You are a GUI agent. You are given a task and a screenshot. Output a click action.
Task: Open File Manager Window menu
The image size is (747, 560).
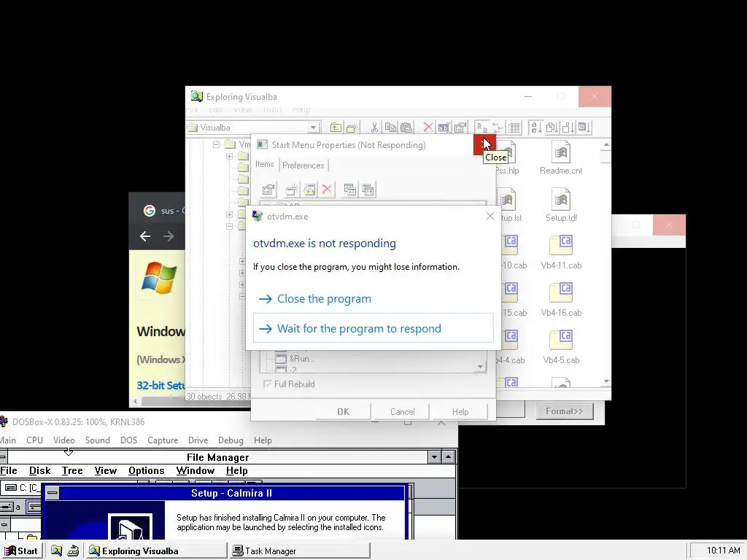(196, 470)
